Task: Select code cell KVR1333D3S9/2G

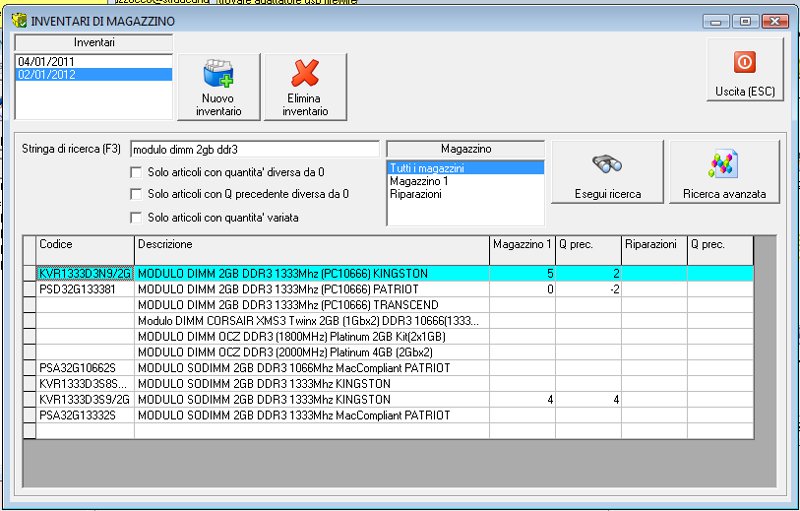Action: [85, 399]
